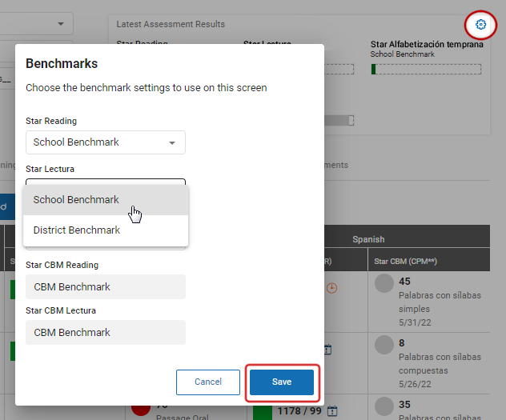Click gray status circle beside score 35
The width and height of the screenshot is (506, 420).
click(x=384, y=406)
